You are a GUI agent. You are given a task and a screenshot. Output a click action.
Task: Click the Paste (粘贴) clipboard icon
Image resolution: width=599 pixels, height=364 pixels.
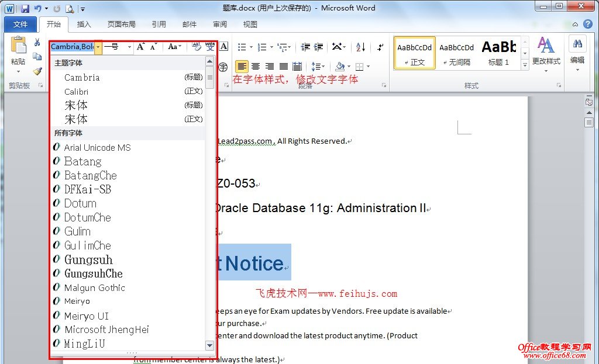18,45
